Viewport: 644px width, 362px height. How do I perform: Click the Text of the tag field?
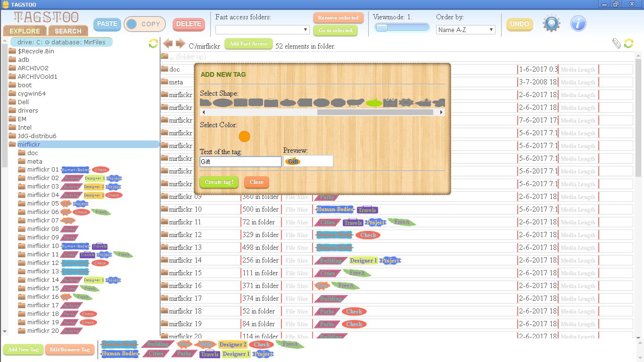click(240, 162)
